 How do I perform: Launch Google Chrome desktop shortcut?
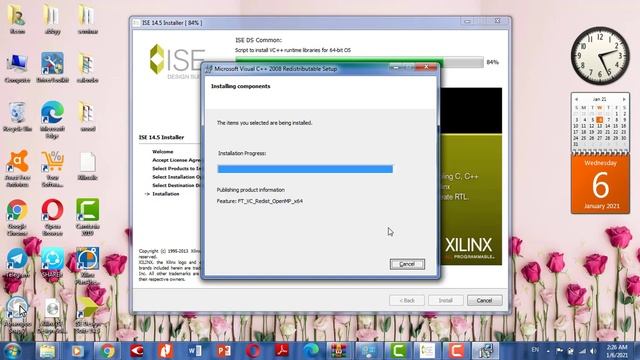click(17, 217)
